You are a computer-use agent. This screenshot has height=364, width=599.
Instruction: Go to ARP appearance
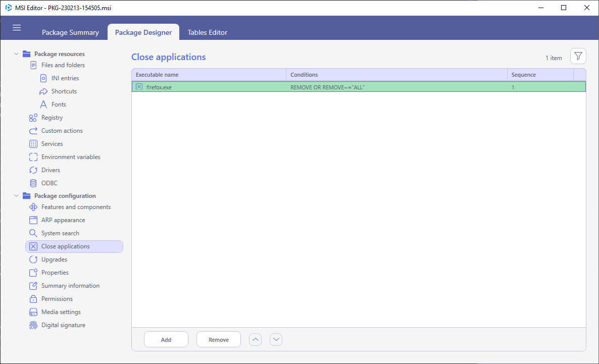pyautogui.click(x=63, y=220)
